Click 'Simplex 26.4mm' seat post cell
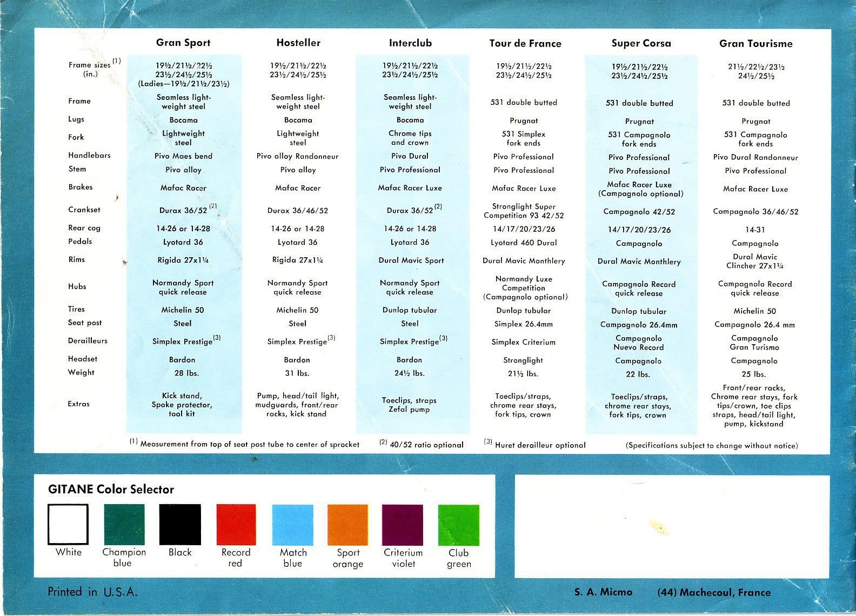The height and width of the screenshot is (616, 856). pyautogui.click(x=524, y=324)
